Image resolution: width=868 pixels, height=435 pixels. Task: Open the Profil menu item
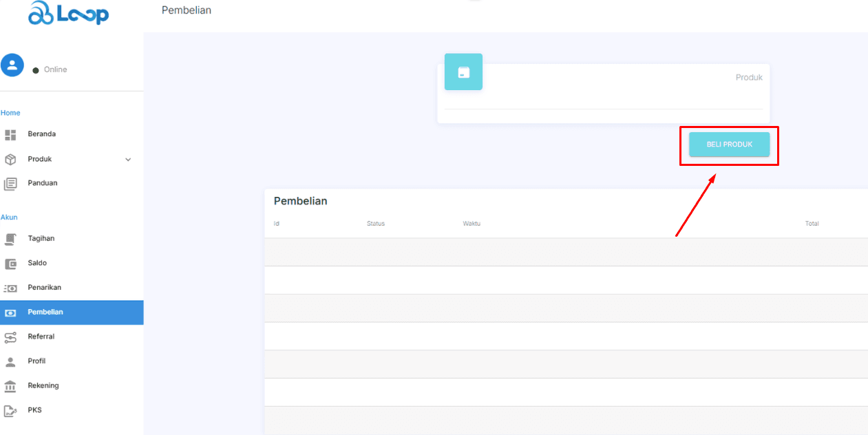(x=36, y=361)
